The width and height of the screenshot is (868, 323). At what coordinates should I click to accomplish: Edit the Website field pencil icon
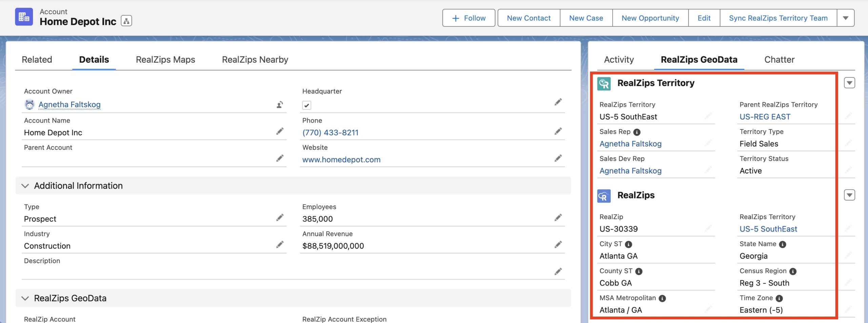point(558,158)
